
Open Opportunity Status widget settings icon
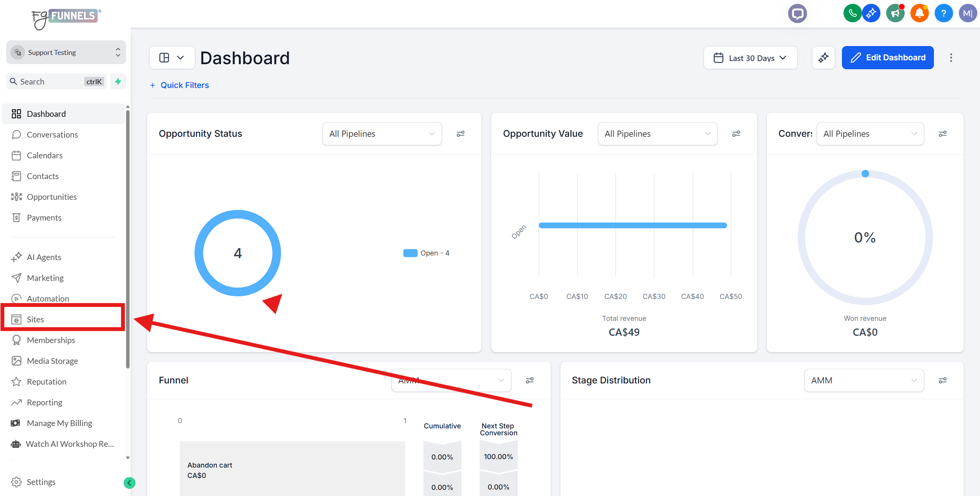pyautogui.click(x=460, y=134)
